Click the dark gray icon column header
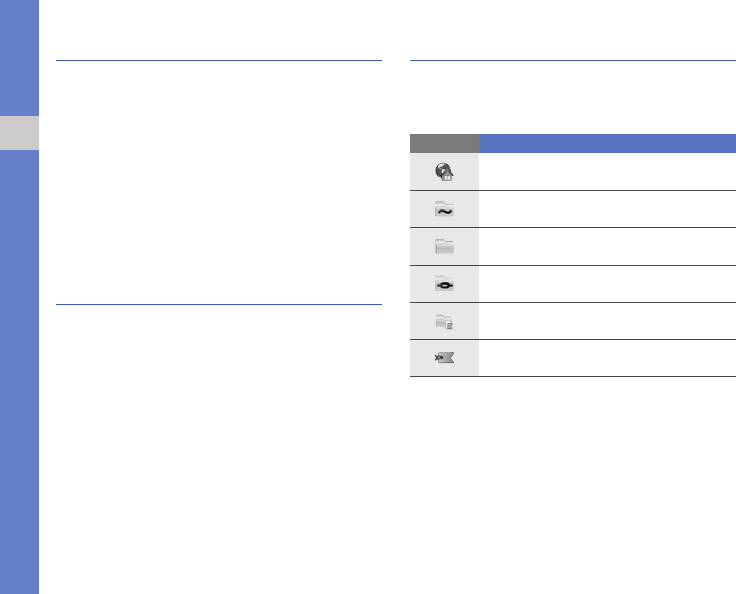The height and width of the screenshot is (594, 736). tap(444, 143)
